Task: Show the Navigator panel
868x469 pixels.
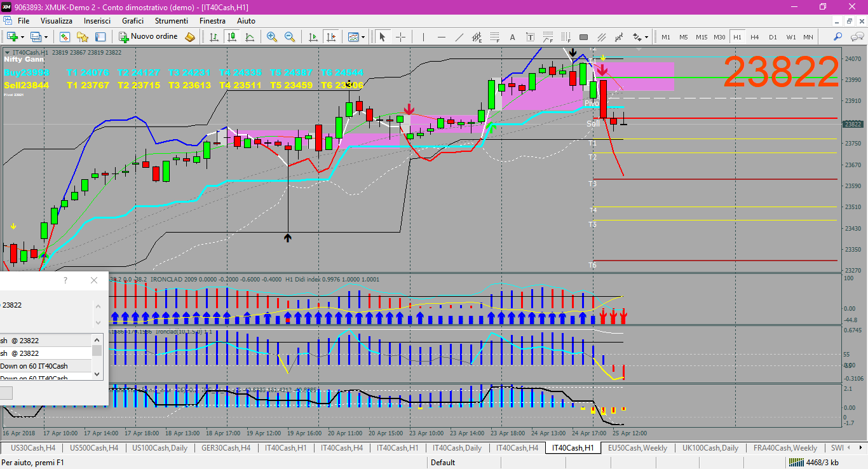Action: pos(82,37)
